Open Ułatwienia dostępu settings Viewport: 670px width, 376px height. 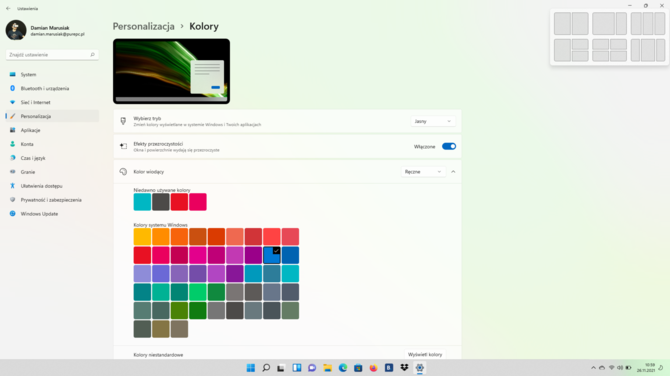click(x=52, y=186)
